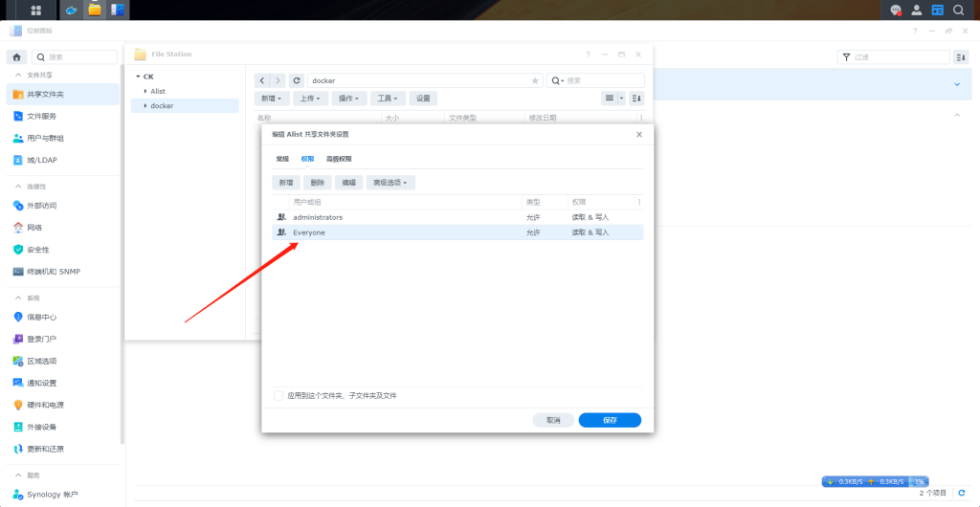This screenshot has height=507, width=980.
Task: Change sort order in Control Panel
Action: coord(961,57)
